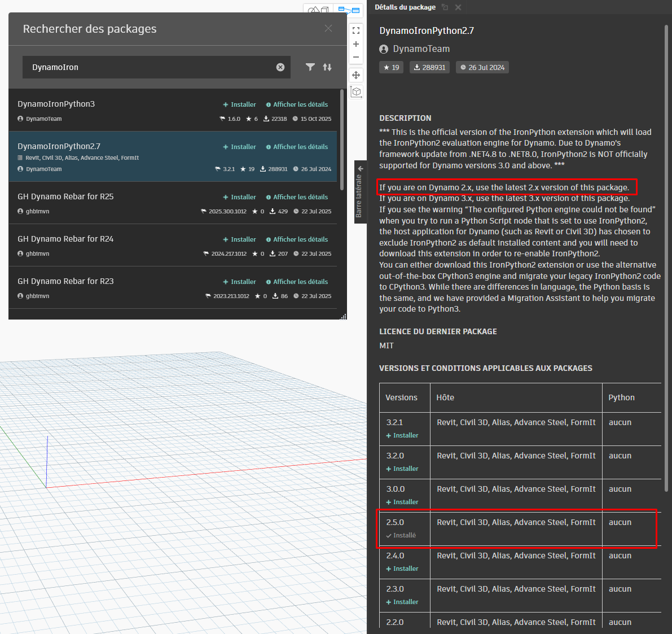Open the sort order arrows
The width and height of the screenshot is (672, 634).
[327, 67]
